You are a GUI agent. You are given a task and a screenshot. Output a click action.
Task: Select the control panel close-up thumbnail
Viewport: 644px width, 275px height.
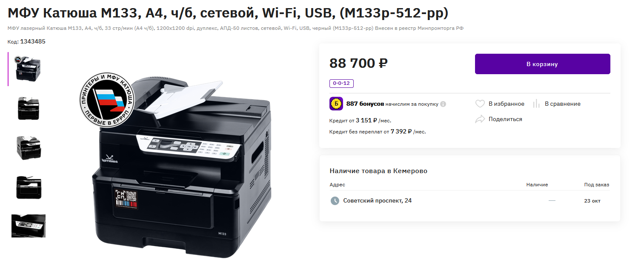click(28, 226)
